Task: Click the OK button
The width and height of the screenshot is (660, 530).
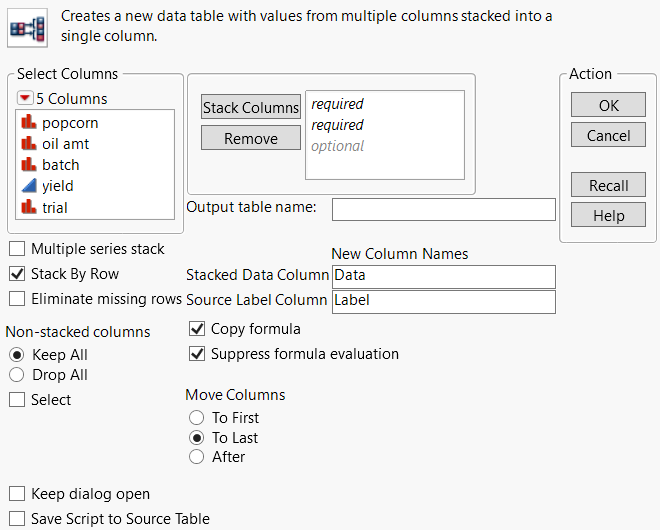Action: point(608,106)
